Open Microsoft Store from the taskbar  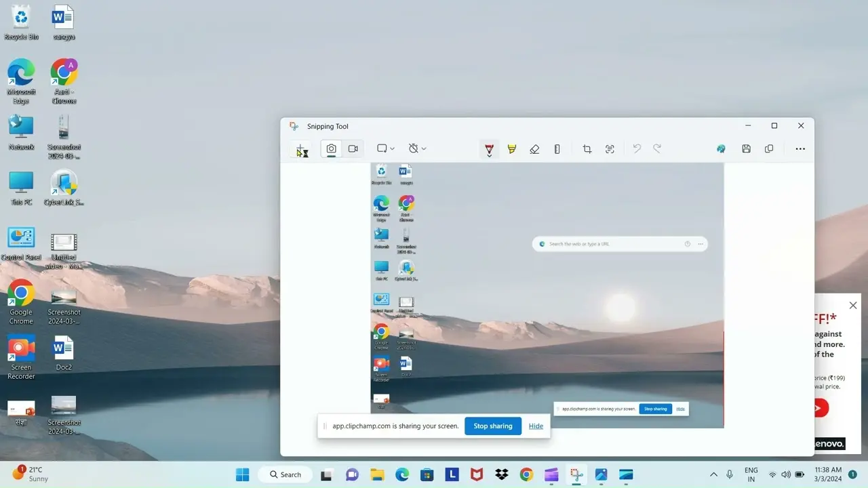[427, 474]
